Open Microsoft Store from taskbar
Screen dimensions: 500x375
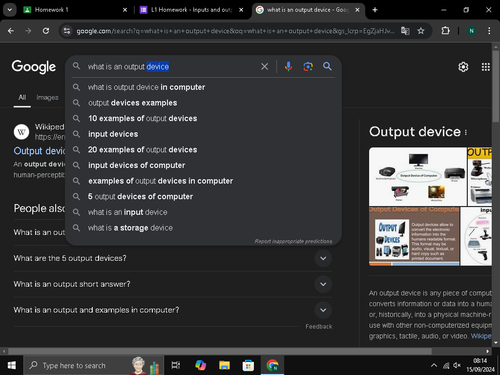(248, 366)
